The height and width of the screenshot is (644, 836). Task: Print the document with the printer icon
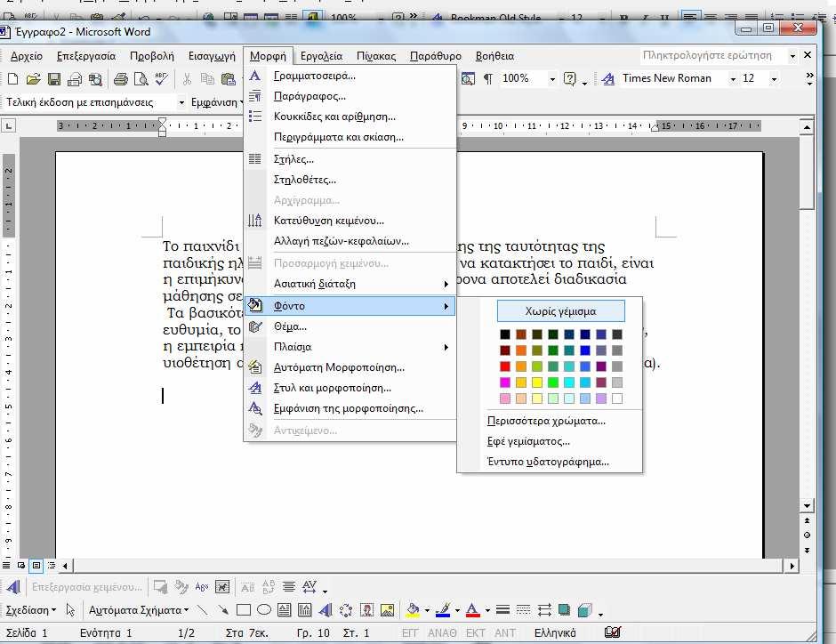coord(120,79)
